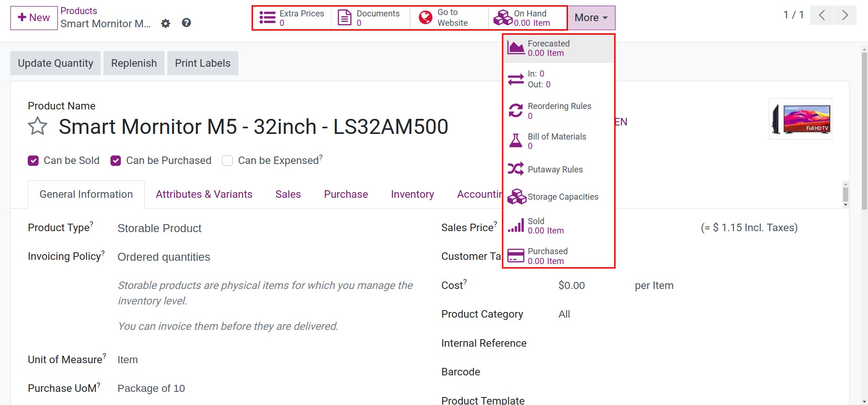Image resolution: width=868 pixels, height=405 pixels.
Task: Click the Barcode field label
Action: pyautogui.click(x=461, y=372)
